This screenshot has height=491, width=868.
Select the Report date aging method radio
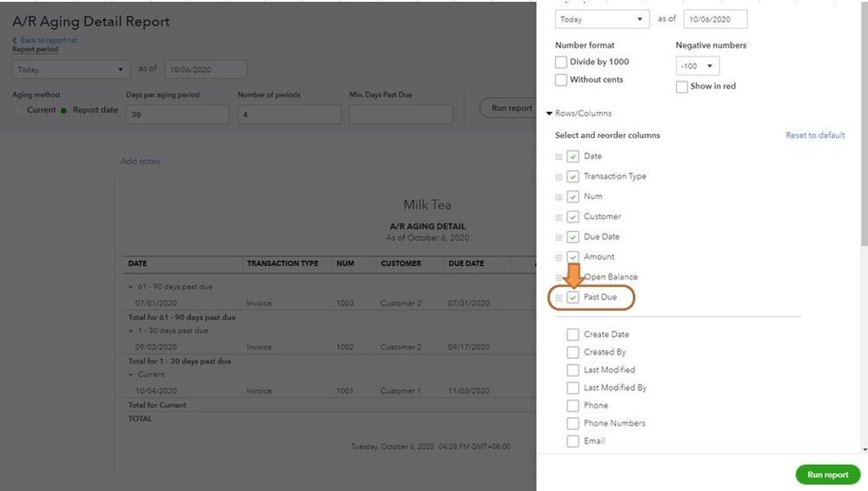[x=63, y=110]
